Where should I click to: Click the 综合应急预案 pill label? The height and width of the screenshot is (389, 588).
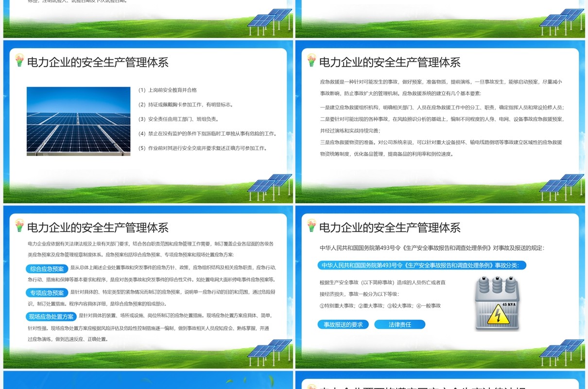[x=47, y=268]
